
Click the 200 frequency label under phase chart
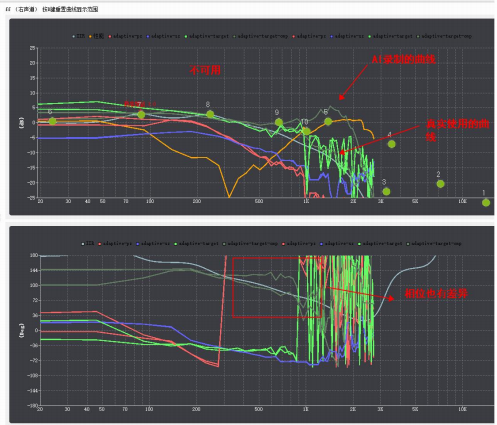(x=196, y=409)
